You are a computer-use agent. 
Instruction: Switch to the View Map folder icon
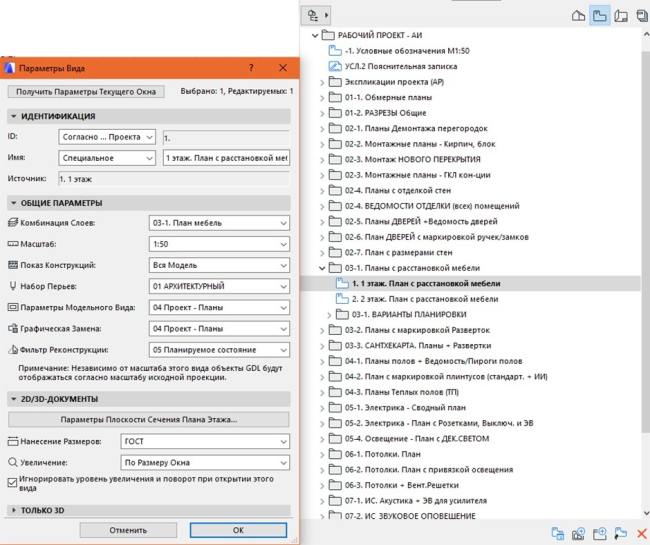[x=599, y=15]
